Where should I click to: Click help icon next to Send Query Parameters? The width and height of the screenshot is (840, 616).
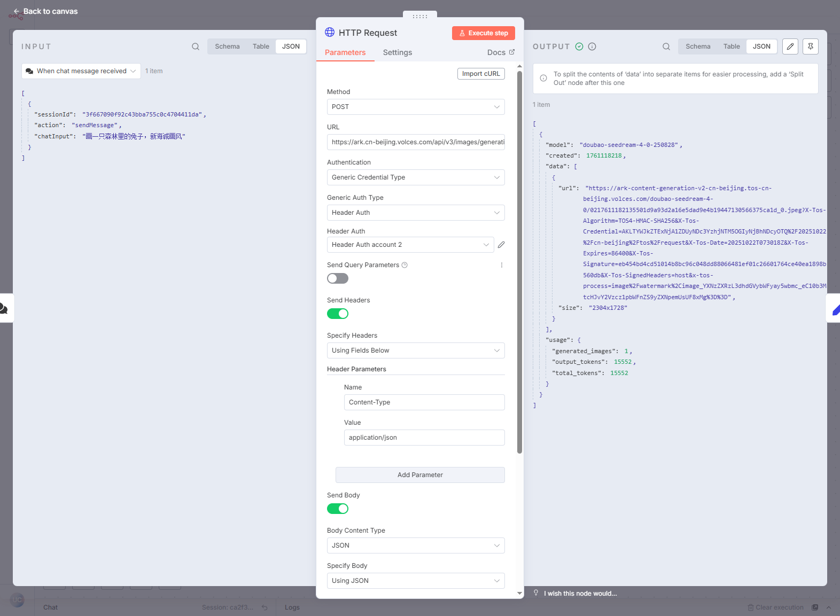405,265
